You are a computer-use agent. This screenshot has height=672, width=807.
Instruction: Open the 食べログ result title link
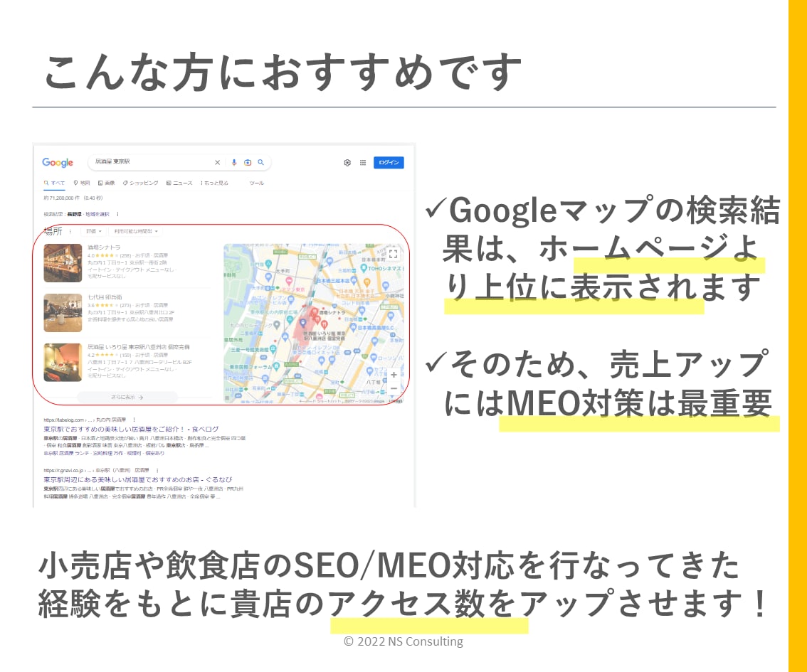point(131,429)
